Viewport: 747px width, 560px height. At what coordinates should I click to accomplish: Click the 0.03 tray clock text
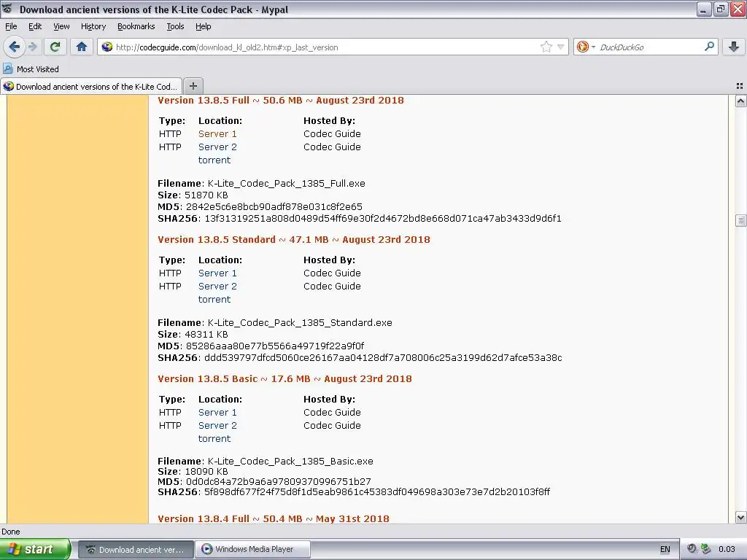pyautogui.click(x=727, y=549)
